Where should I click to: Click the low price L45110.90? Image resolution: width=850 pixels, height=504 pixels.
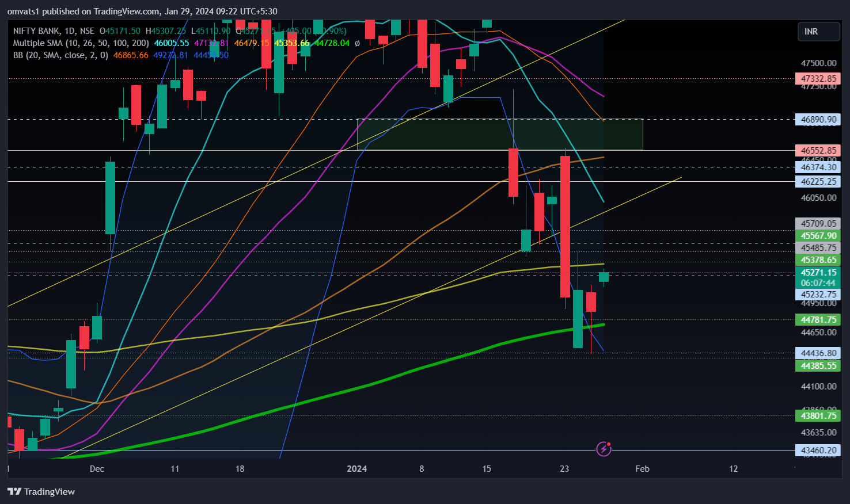point(211,31)
